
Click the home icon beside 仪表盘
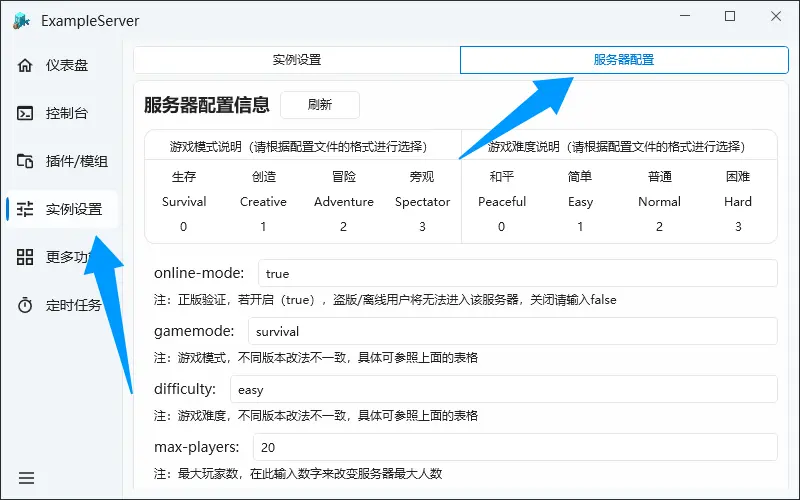(x=25, y=65)
